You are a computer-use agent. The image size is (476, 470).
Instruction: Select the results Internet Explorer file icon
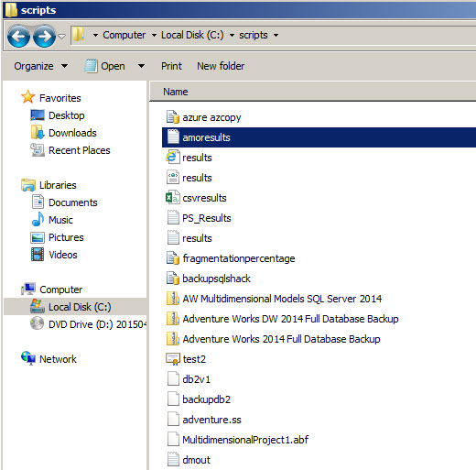click(x=172, y=158)
